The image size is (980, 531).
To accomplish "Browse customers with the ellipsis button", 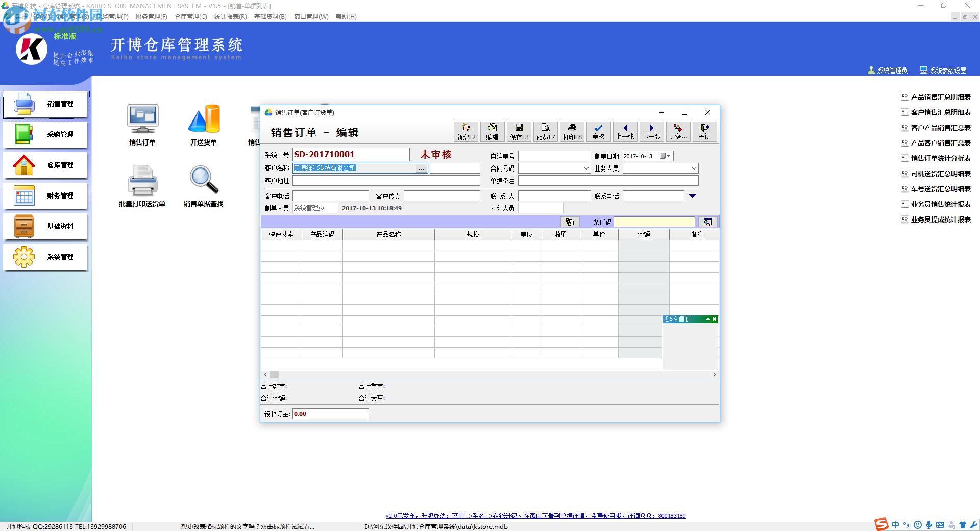I will (x=421, y=168).
